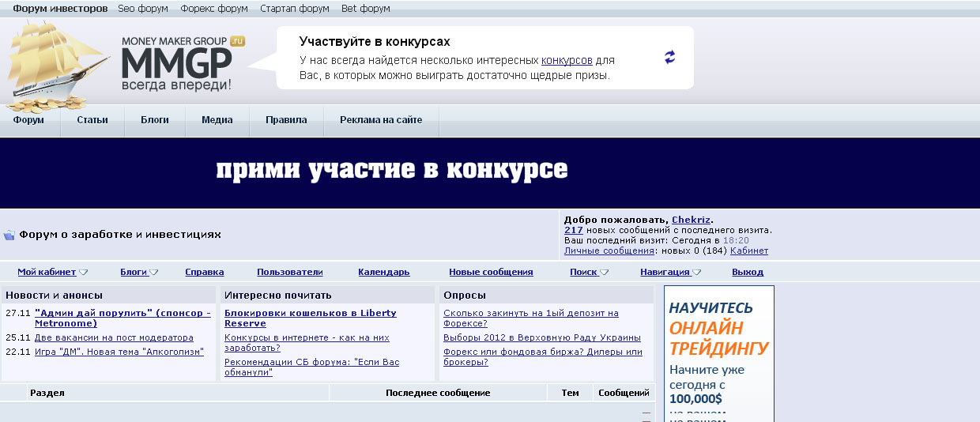Click the конкурсов link in the tip bubble
The width and height of the screenshot is (980, 422).
pyautogui.click(x=567, y=60)
